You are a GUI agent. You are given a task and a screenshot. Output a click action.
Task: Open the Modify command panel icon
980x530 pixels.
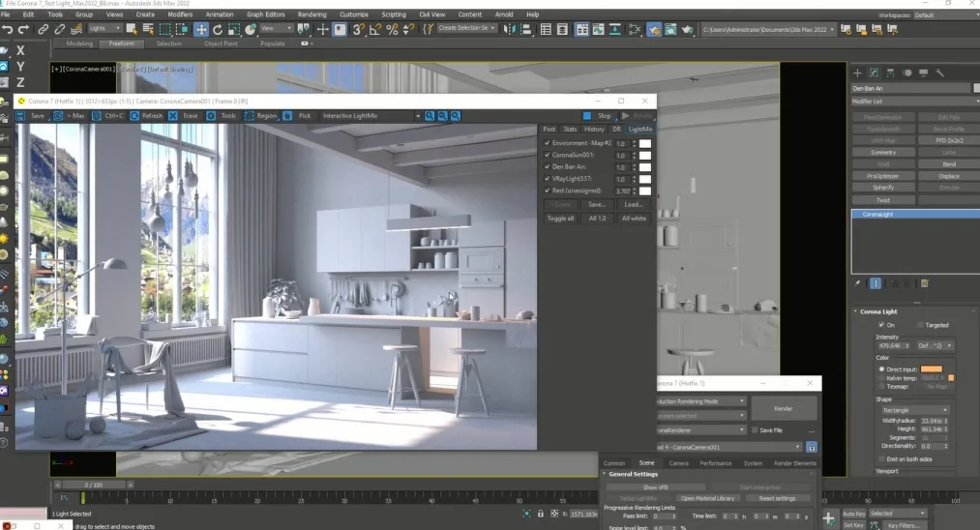coord(874,73)
